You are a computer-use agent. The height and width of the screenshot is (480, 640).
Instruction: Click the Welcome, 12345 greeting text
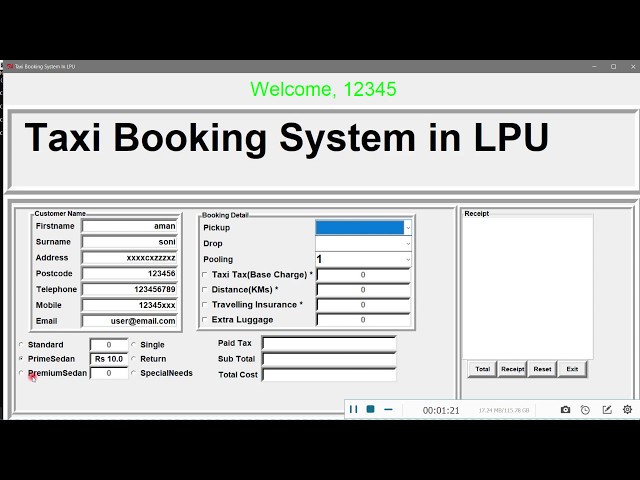(323, 89)
